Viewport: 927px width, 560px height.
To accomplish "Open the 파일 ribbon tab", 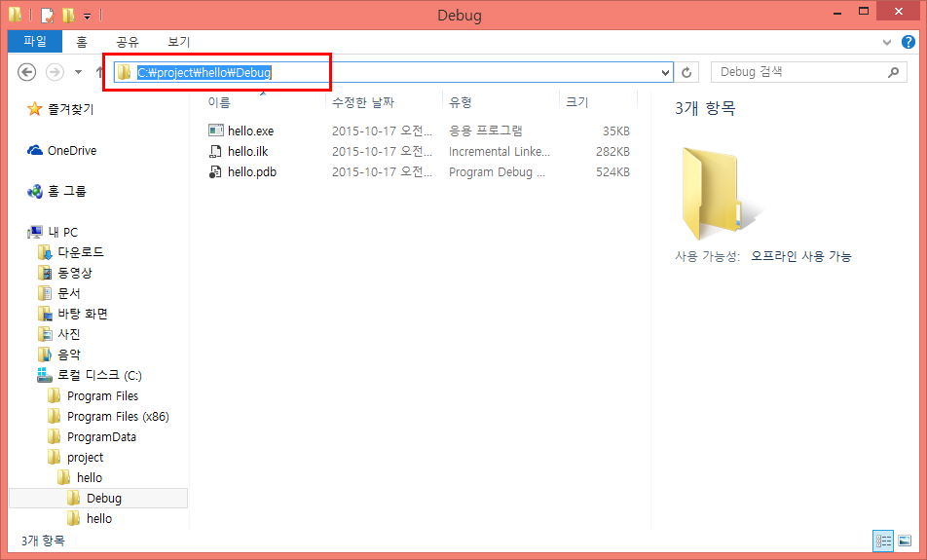I will pyautogui.click(x=35, y=42).
